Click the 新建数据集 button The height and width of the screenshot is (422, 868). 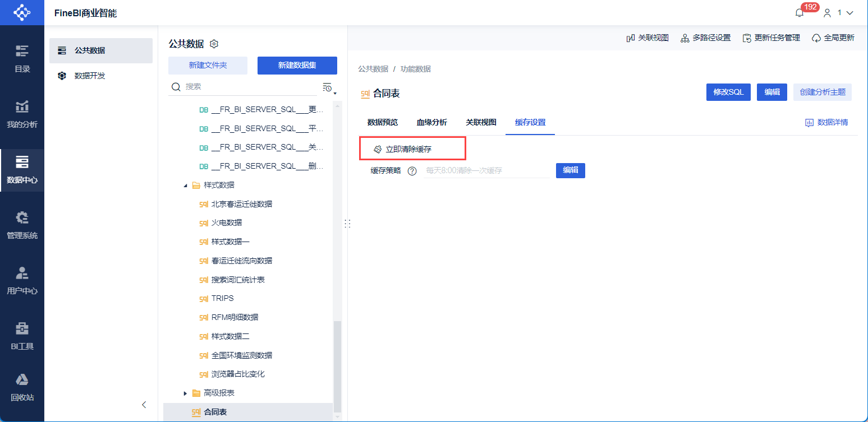tap(297, 66)
